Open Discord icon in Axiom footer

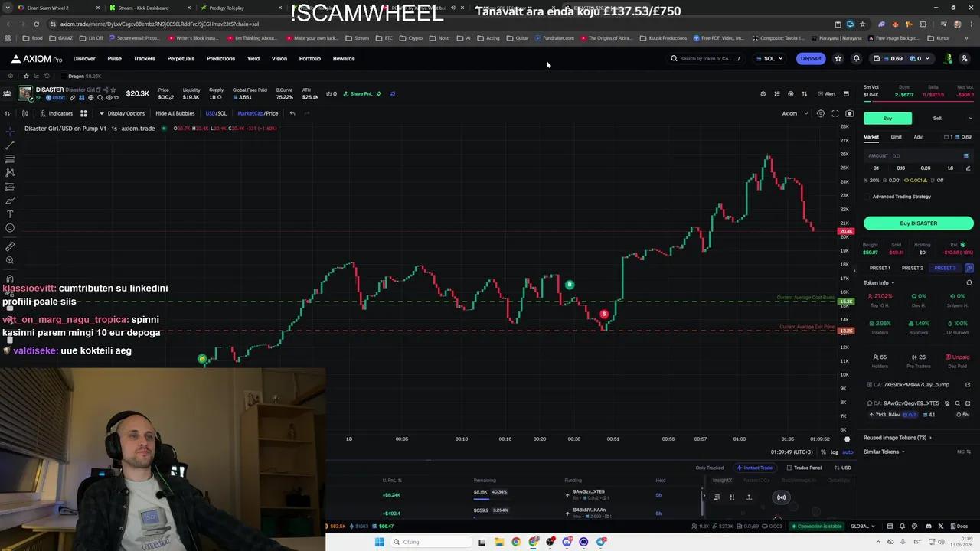point(929,526)
